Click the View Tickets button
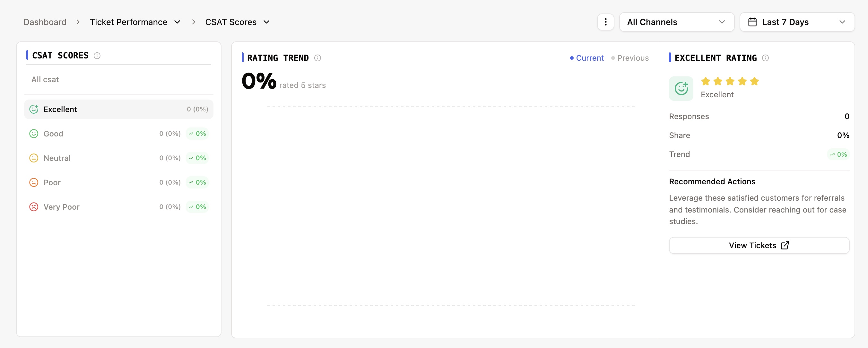The width and height of the screenshot is (868, 348). pos(759,245)
